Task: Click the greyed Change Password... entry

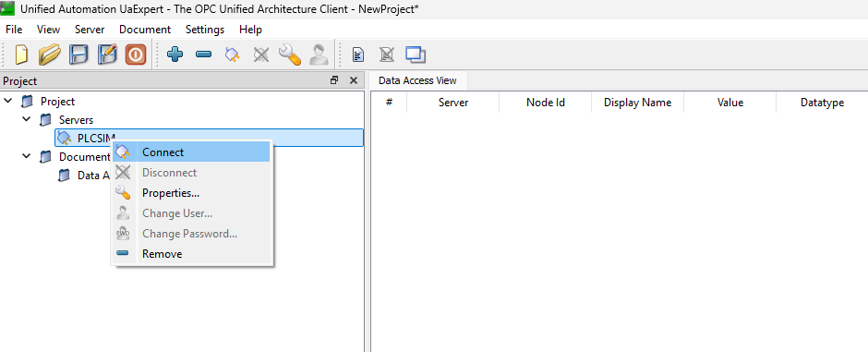Action: [191, 234]
